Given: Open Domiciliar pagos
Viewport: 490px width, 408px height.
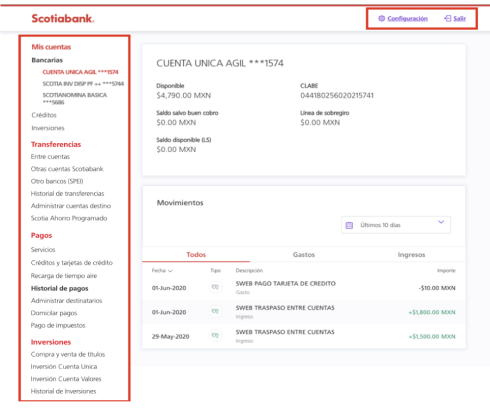Looking at the screenshot, I should click(54, 313).
